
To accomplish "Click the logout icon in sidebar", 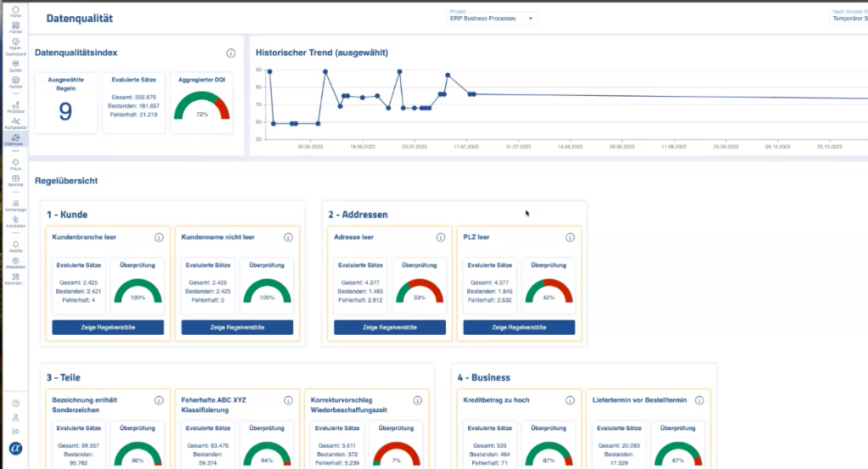I will coord(15,432).
